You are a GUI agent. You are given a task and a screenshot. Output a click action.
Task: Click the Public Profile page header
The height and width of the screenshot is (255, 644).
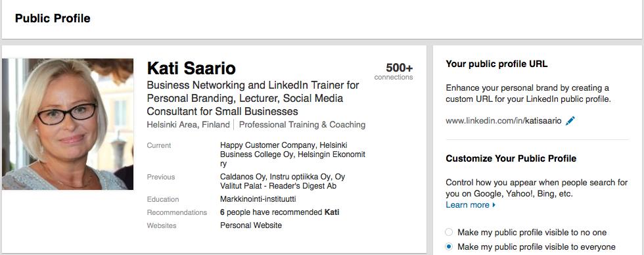pos(53,18)
